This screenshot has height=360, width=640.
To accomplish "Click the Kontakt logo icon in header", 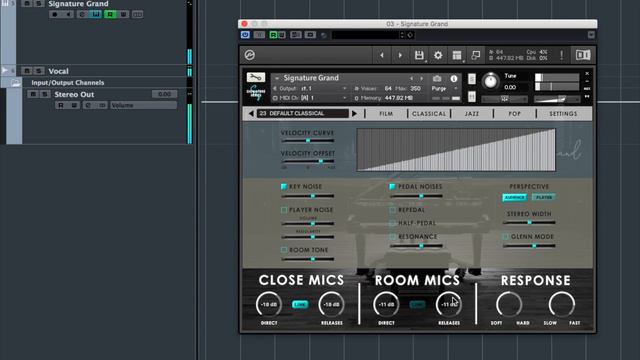I will tap(250, 55).
